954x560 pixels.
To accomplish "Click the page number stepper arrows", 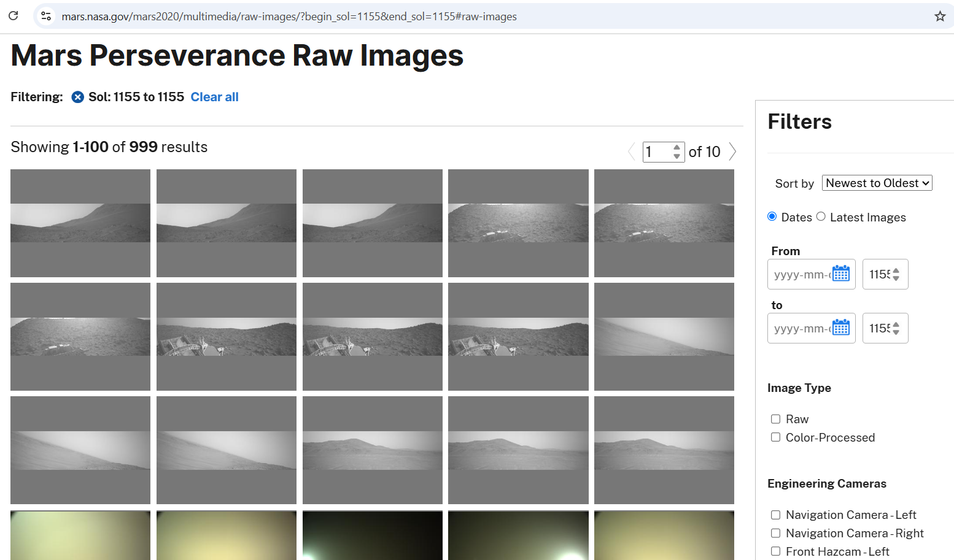I will tap(677, 152).
